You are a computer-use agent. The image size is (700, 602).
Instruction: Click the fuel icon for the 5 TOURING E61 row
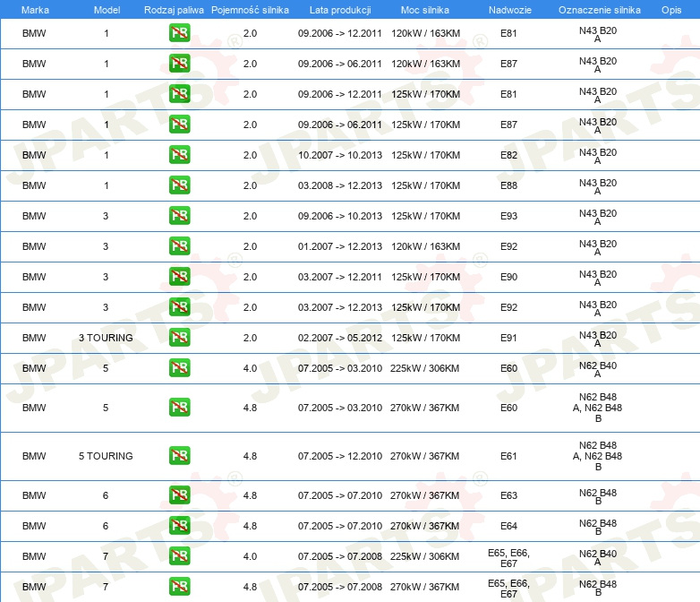pyautogui.click(x=179, y=456)
